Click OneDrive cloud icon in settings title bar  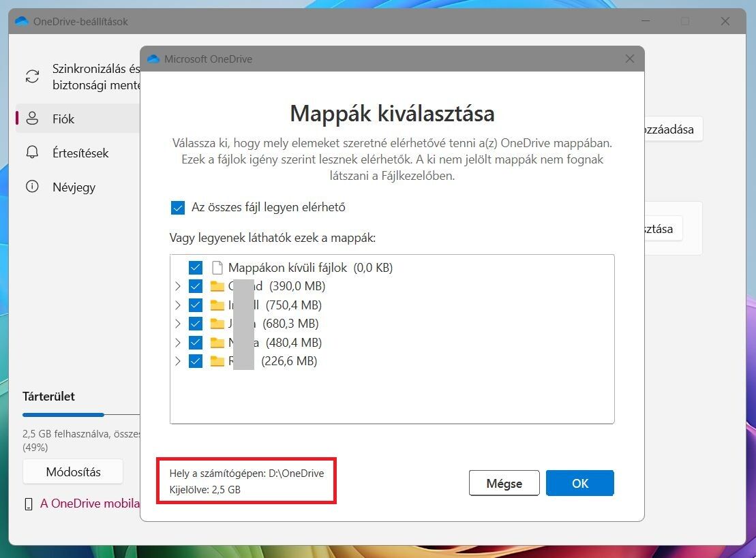(x=21, y=21)
